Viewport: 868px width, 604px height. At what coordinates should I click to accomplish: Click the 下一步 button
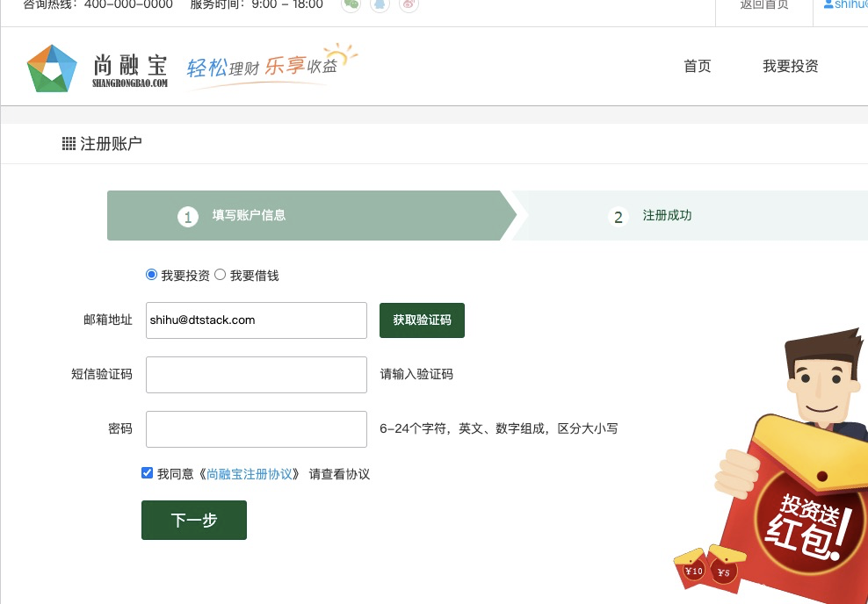coord(194,520)
